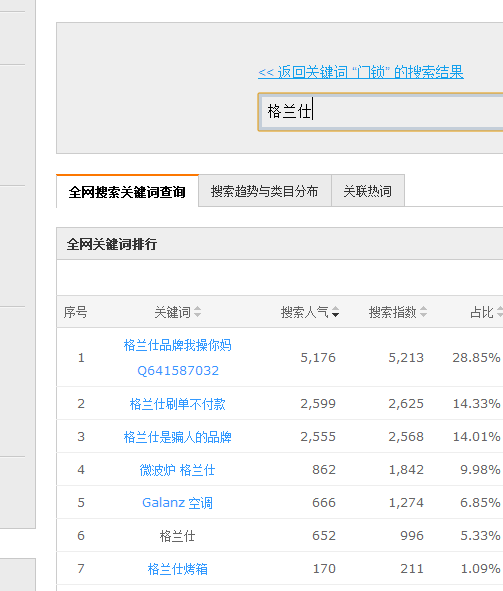Select the 序号 column header
Image resolution: width=503 pixels, height=591 pixels.
75,312
